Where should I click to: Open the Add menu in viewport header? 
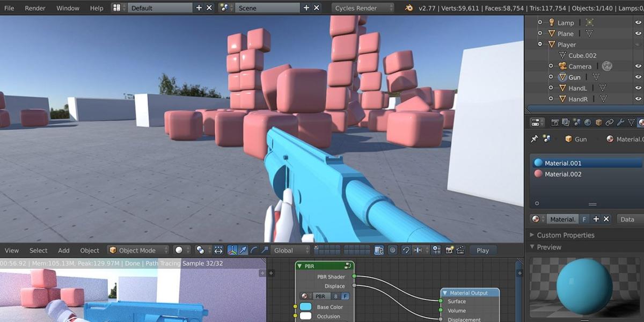click(64, 250)
